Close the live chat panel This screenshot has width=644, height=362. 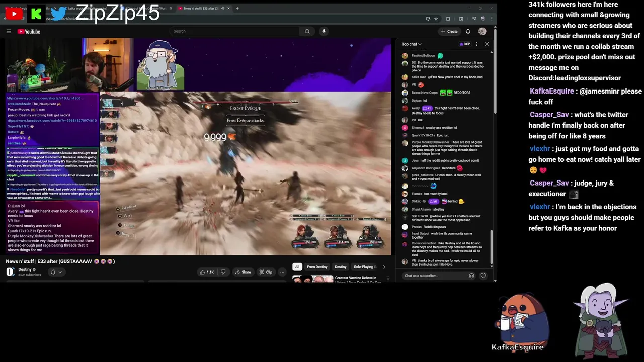pyautogui.click(x=487, y=44)
